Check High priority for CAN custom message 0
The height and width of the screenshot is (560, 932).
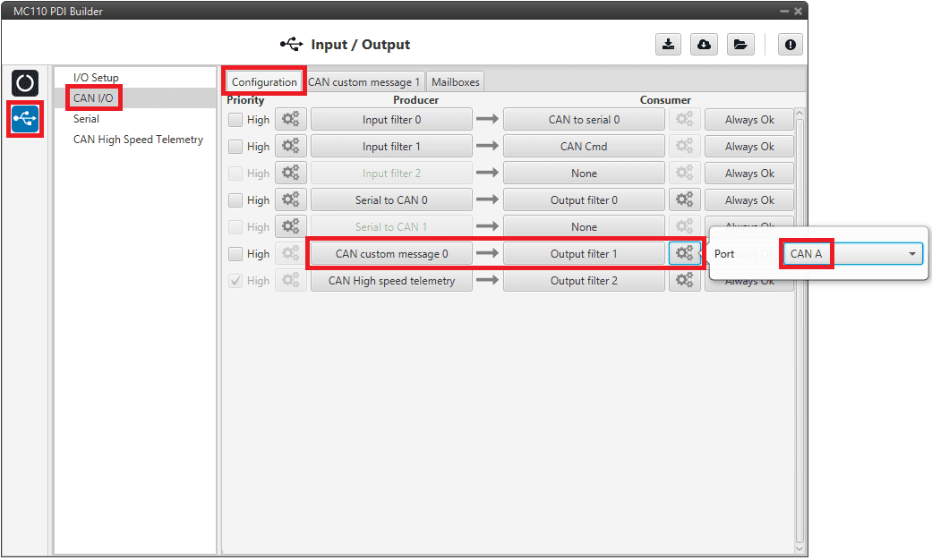pyautogui.click(x=235, y=254)
